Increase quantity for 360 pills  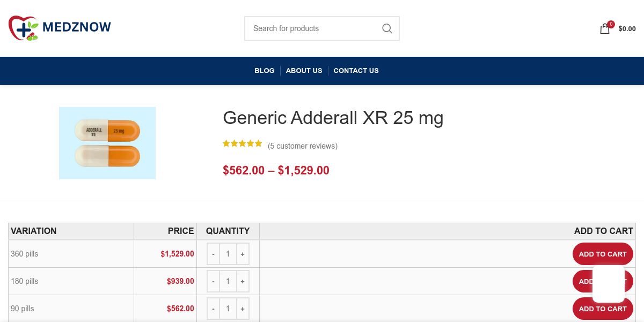point(243,254)
